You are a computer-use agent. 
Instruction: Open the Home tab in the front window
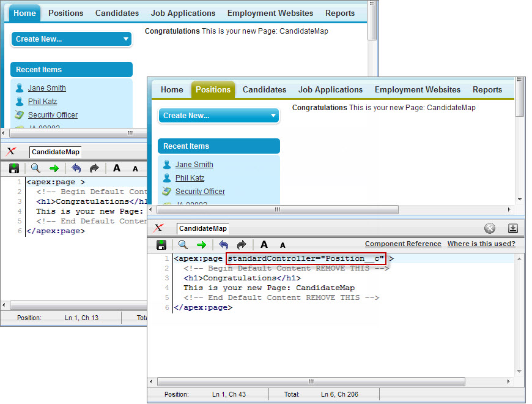pos(172,89)
